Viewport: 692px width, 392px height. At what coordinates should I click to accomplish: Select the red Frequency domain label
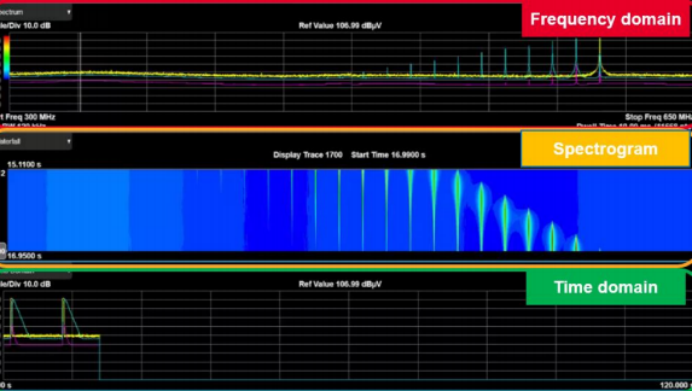(x=606, y=20)
